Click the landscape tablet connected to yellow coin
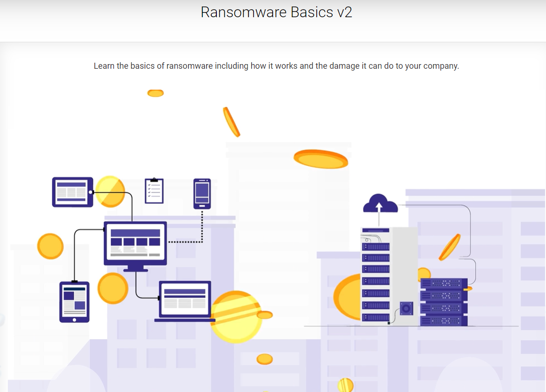 (72, 192)
